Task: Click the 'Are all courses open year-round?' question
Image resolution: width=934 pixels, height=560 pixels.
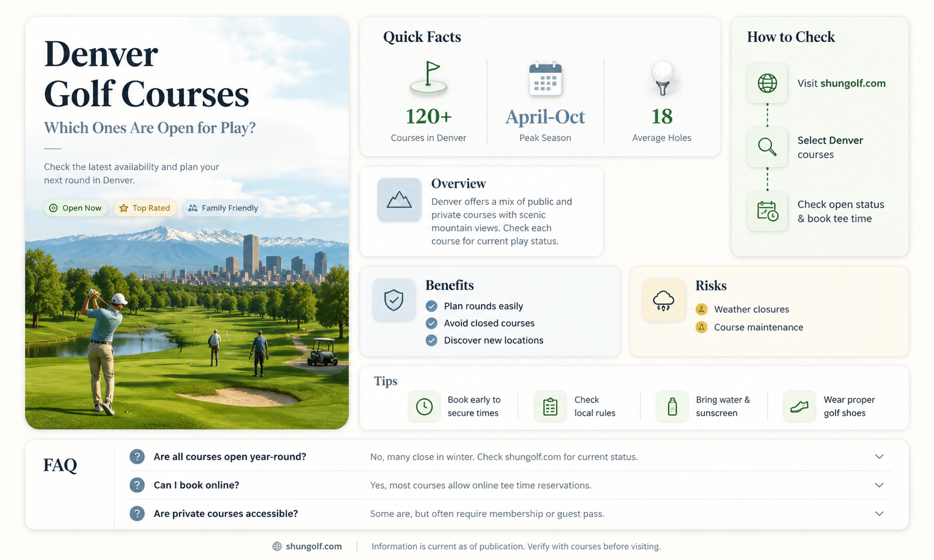Action: tap(230, 457)
